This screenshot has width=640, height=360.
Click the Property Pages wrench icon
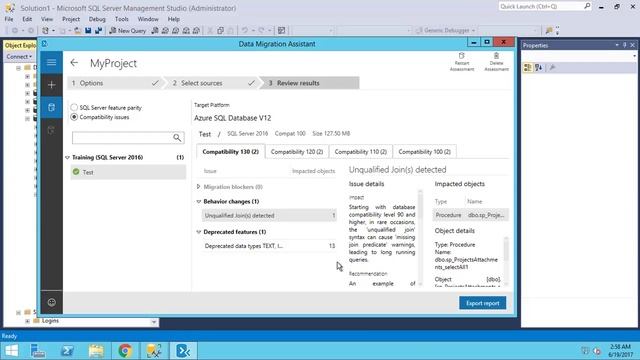pos(552,67)
